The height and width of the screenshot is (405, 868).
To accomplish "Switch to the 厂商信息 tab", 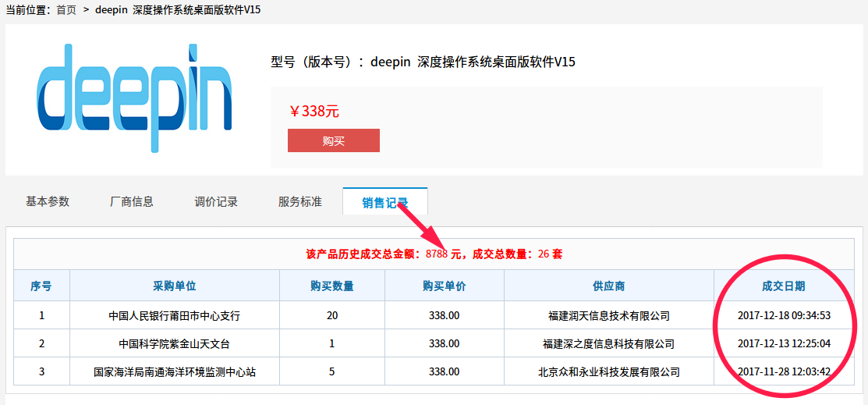I will 132,201.
